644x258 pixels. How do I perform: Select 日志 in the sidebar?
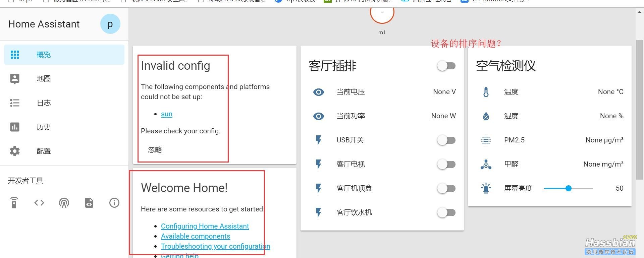click(64, 103)
